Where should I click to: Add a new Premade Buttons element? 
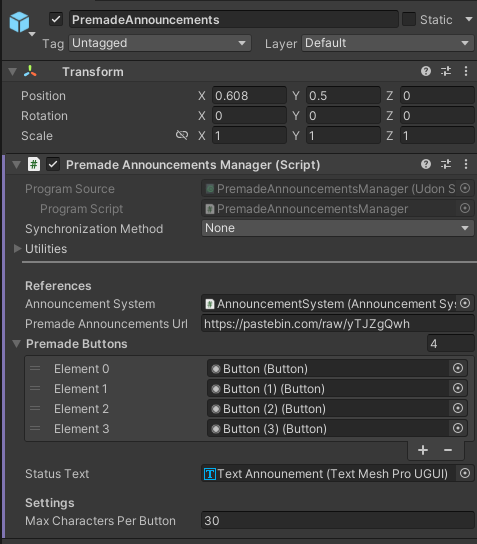(423, 450)
